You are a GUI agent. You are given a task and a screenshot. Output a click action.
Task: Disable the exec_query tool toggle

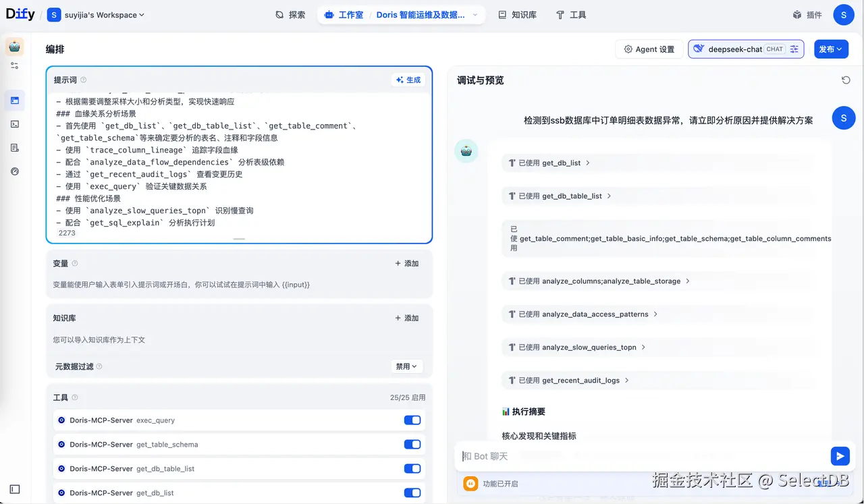point(412,420)
